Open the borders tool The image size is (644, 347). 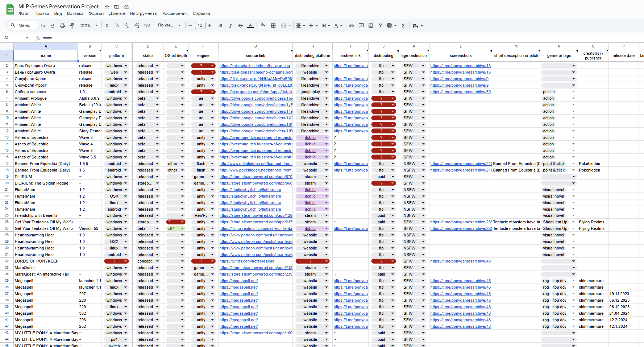click(x=273, y=25)
